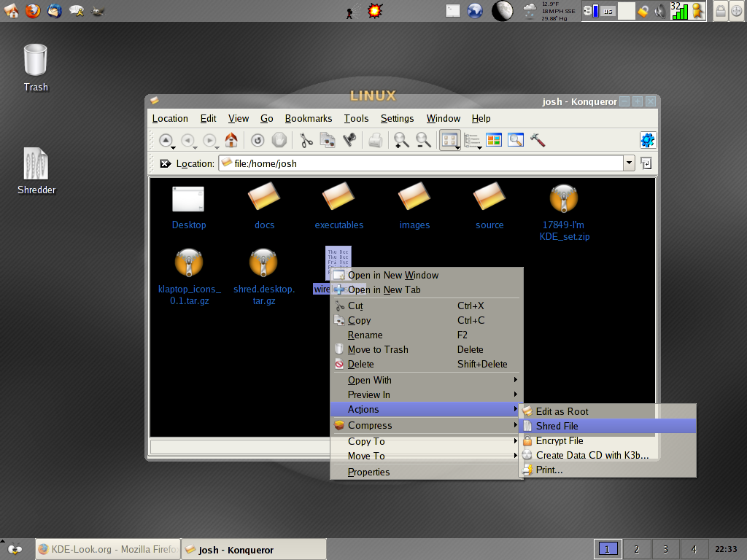
Task: Click the Zoom In magnifier icon
Action: click(x=401, y=140)
